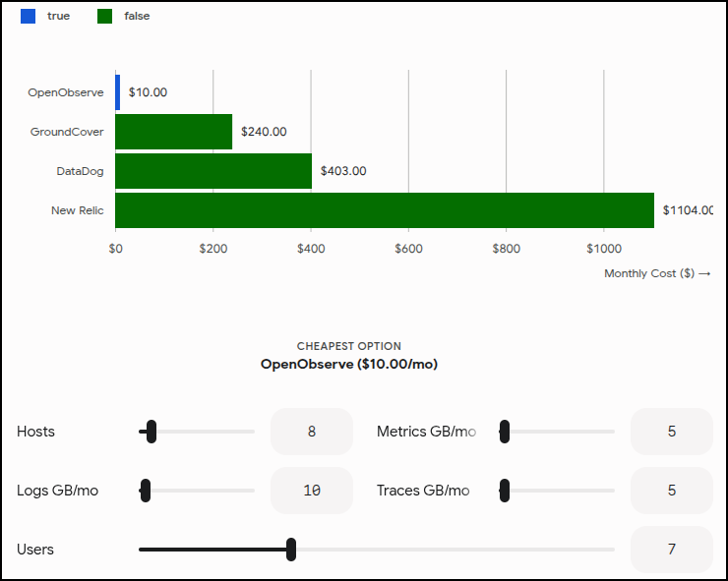Focus the Traces GB/mo value field

tap(671, 491)
